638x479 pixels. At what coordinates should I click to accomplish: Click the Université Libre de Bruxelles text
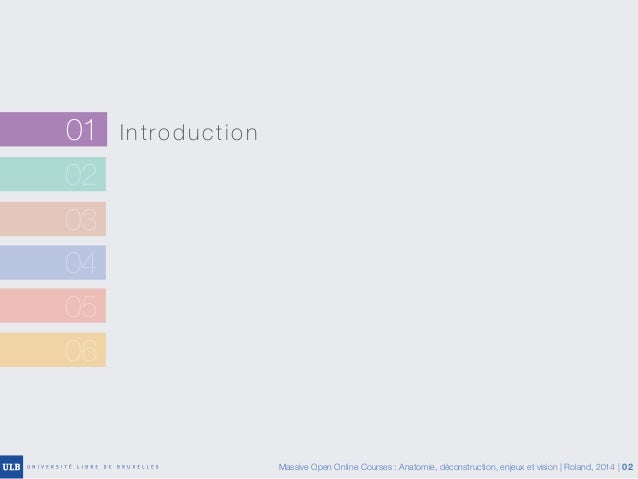coord(93,467)
